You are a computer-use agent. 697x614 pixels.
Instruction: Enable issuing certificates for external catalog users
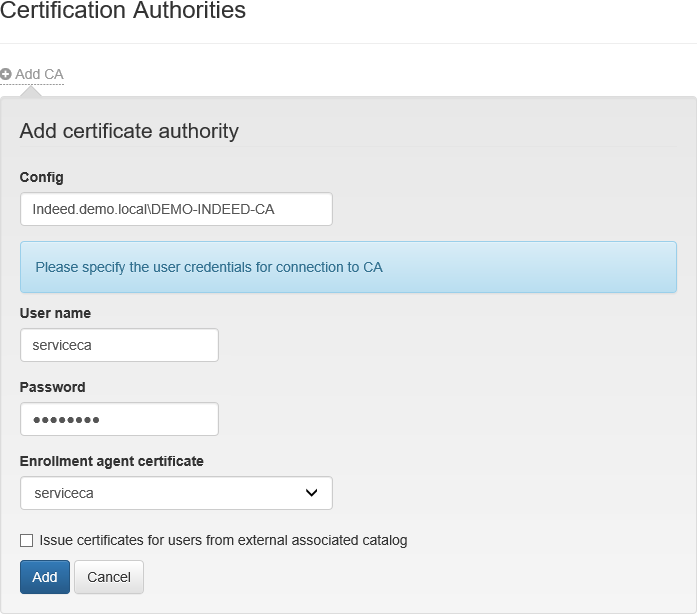pos(27,541)
